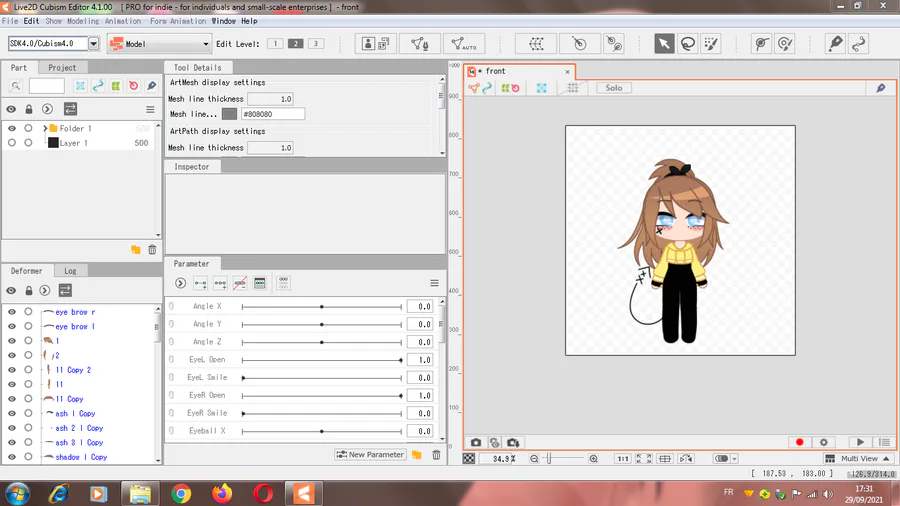900x506 pixels.
Task: Click the trash icon in Part panel
Action: [x=152, y=250]
